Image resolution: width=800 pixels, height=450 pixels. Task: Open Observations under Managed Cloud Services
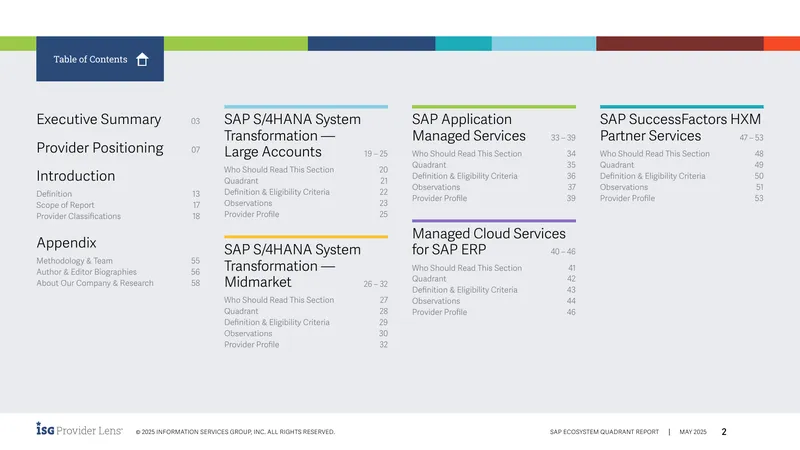pos(436,301)
